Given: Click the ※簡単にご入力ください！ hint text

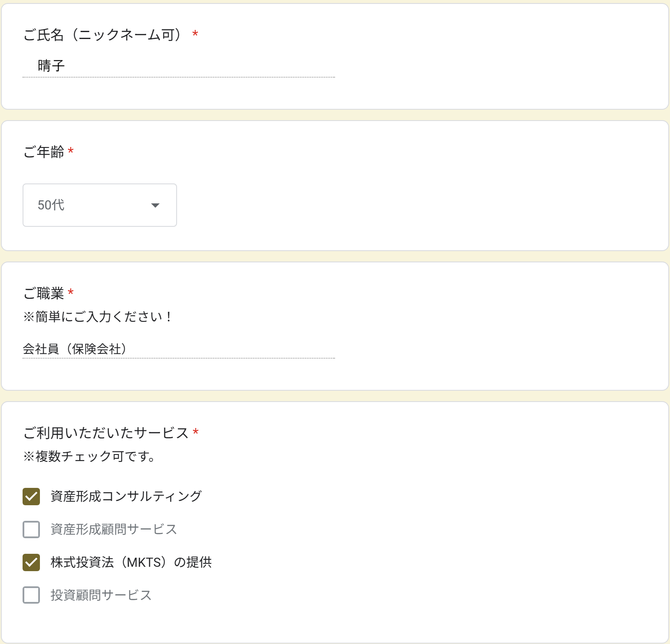Looking at the screenshot, I should point(98,317).
